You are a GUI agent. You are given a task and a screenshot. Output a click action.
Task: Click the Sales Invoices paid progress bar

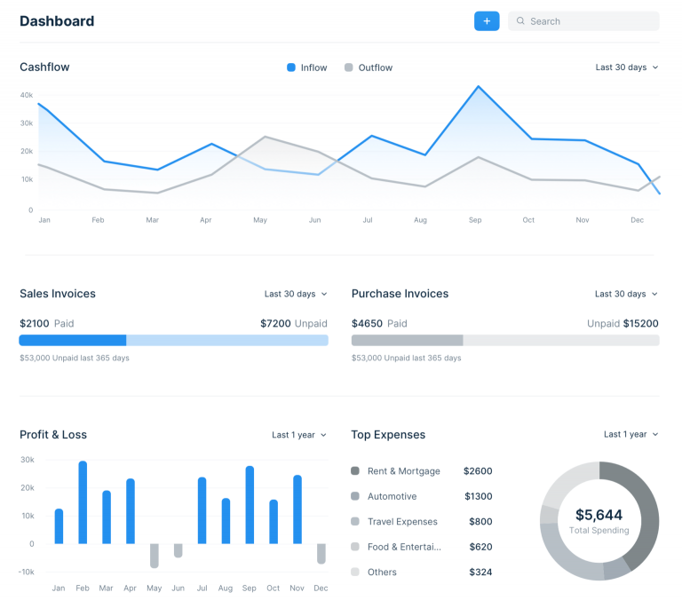coord(73,340)
